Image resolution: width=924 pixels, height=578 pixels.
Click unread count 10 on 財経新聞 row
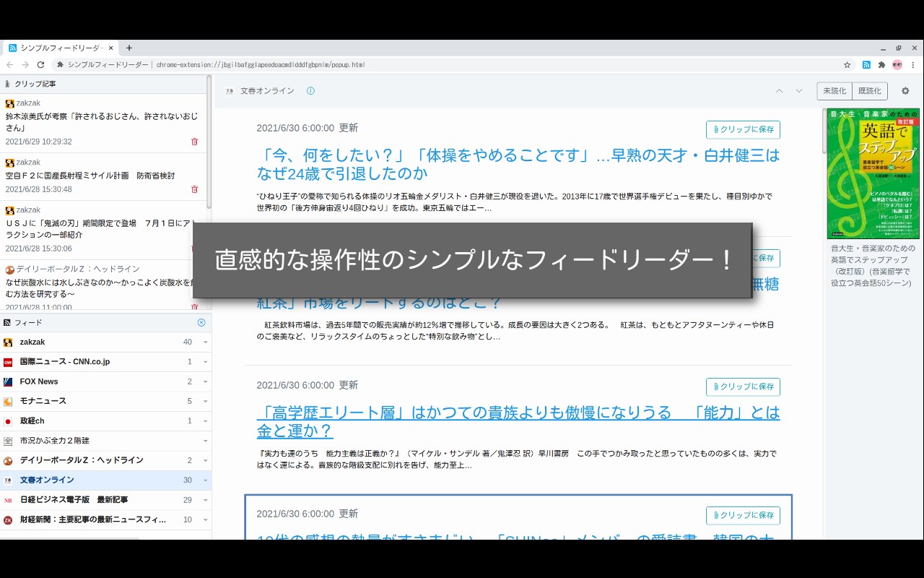(x=188, y=519)
